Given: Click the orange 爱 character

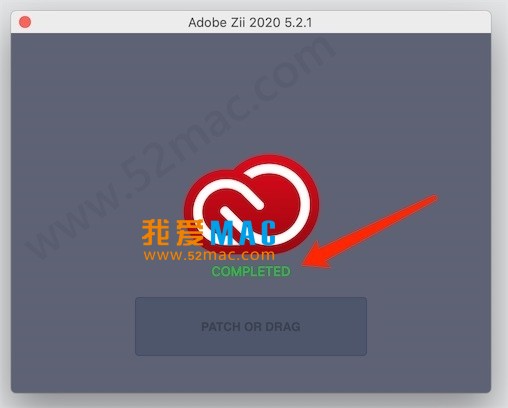Looking at the screenshot, I should tap(190, 232).
